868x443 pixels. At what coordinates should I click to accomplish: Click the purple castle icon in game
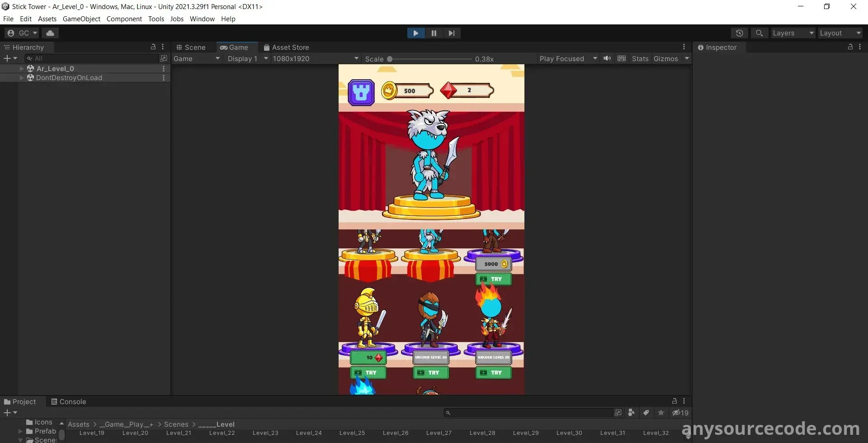tap(361, 92)
